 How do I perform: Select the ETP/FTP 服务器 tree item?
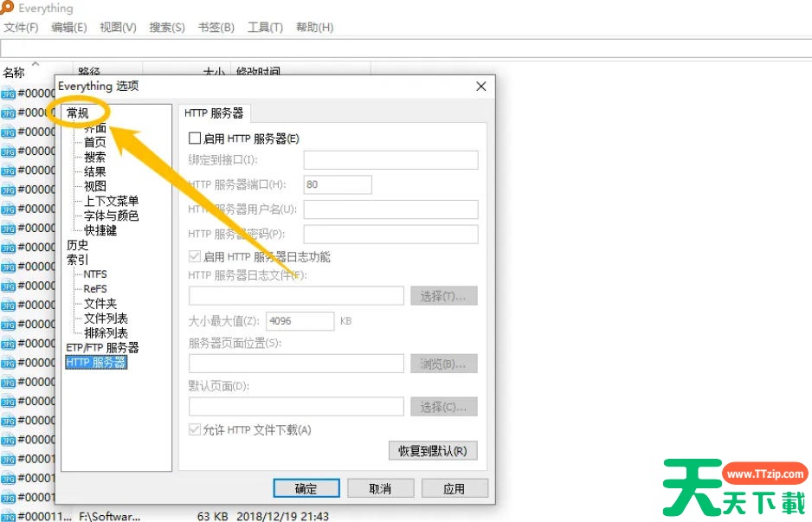click(x=102, y=347)
